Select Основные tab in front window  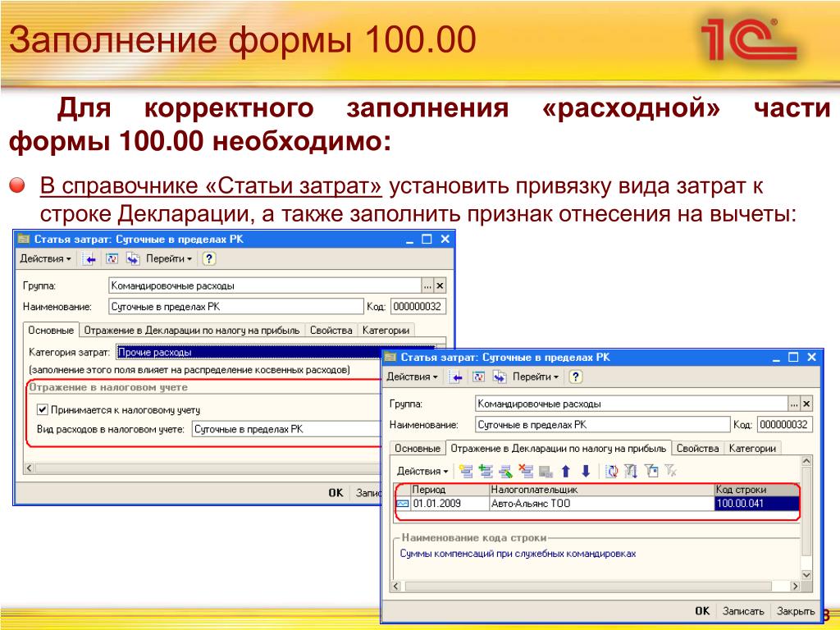point(418,449)
